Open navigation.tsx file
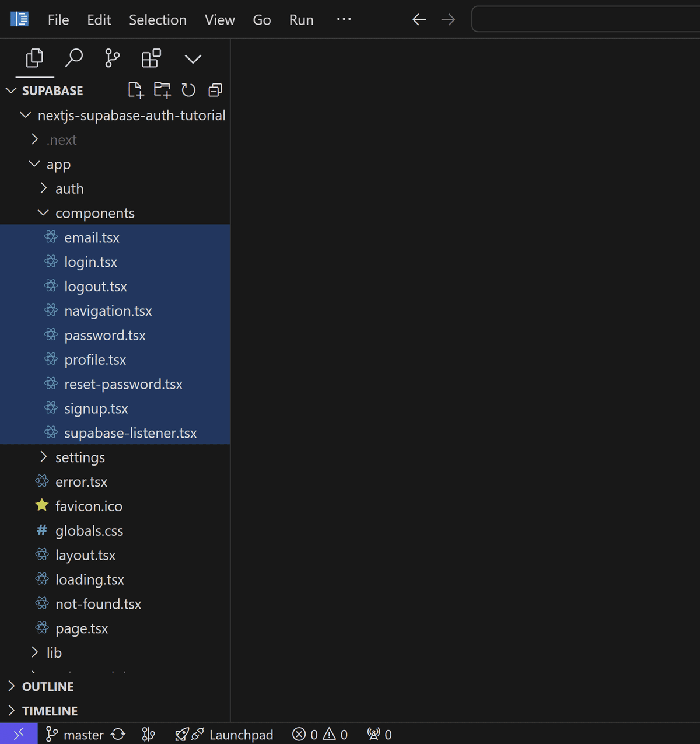Screen dimensions: 700x744 click(115, 311)
